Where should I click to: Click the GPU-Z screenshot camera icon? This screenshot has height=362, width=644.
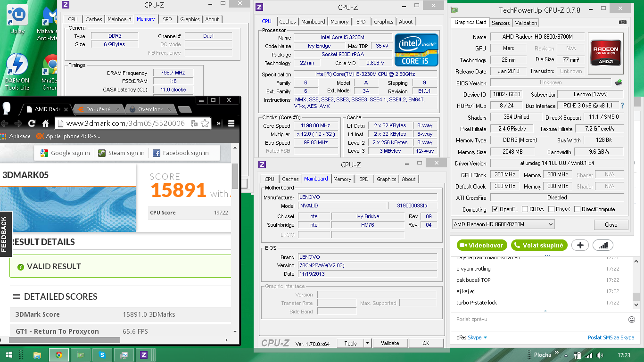tap(623, 22)
